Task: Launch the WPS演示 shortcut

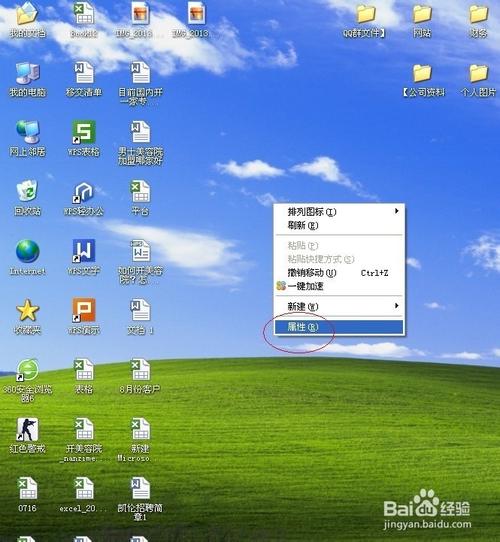Action: (x=84, y=310)
